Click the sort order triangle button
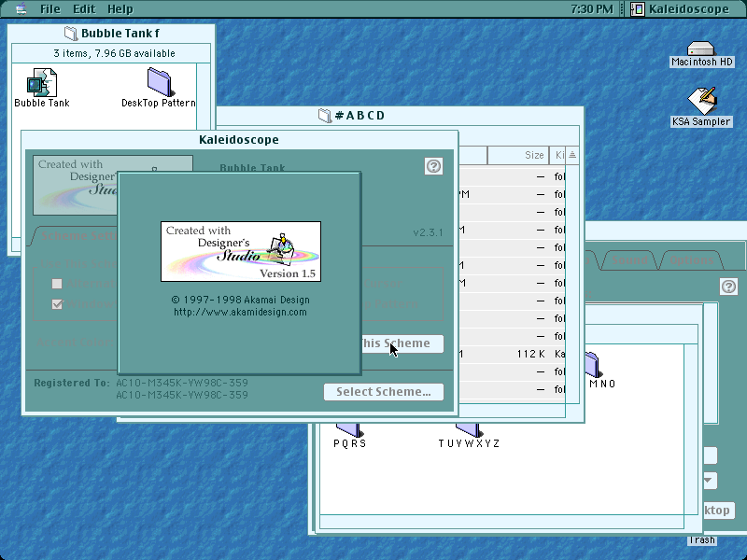Image resolution: width=747 pixels, height=560 pixels. pyautogui.click(x=572, y=155)
